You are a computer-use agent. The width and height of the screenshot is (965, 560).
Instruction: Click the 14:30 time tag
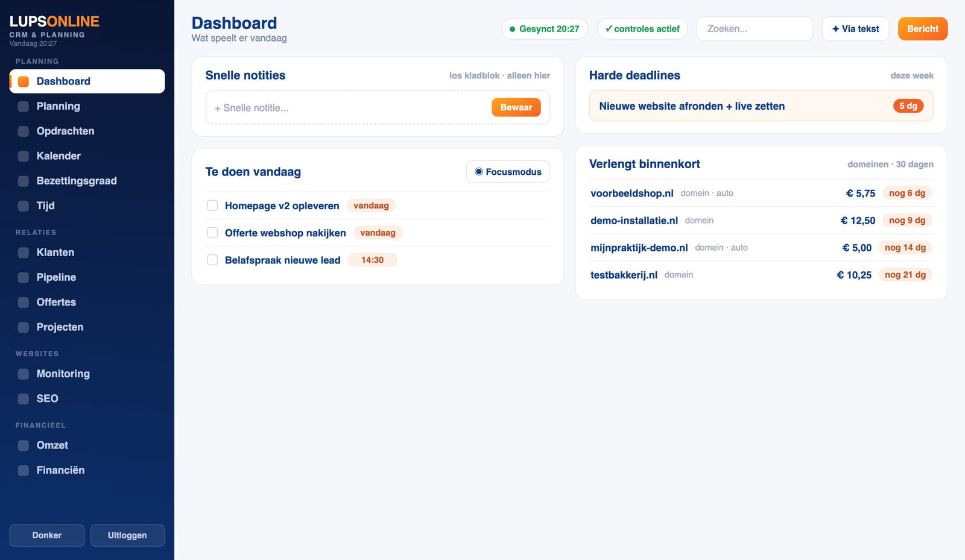pyautogui.click(x=373, y=260)
